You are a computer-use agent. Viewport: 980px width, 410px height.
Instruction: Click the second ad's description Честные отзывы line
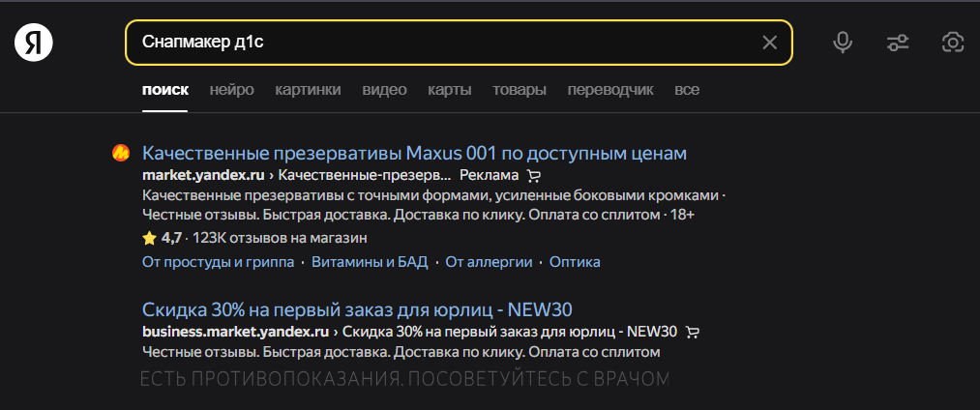point(401,353)
